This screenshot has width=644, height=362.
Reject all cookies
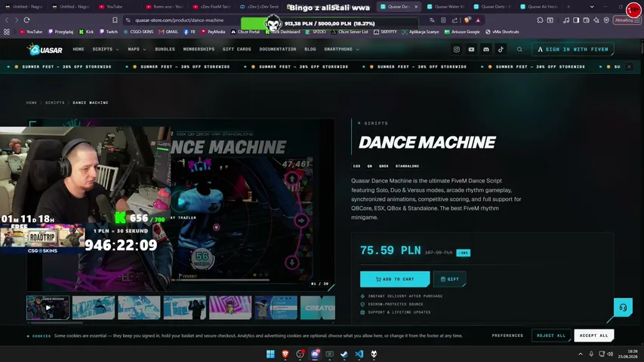click(x=551, y=336)
